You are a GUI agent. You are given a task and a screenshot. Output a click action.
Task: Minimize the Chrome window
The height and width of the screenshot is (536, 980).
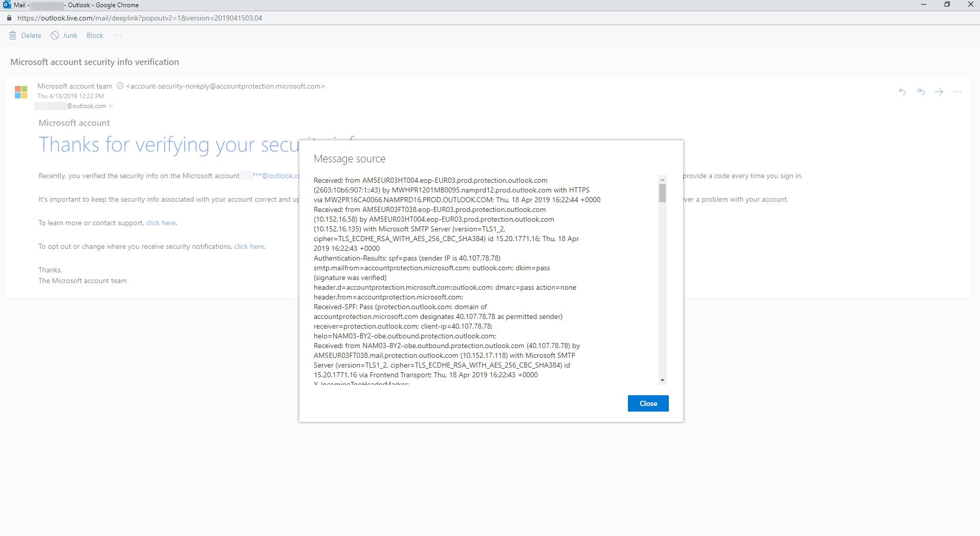pos(924,5)
